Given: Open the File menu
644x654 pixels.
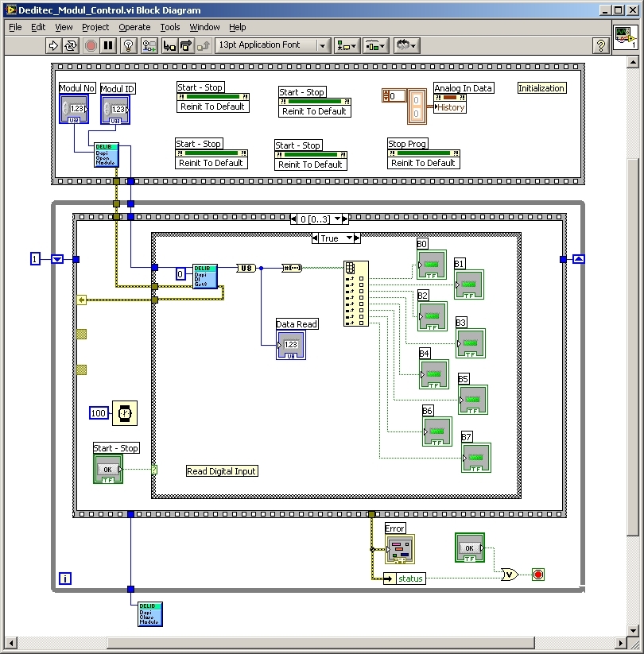Looking at the screenshot, I should click(15, 27).
